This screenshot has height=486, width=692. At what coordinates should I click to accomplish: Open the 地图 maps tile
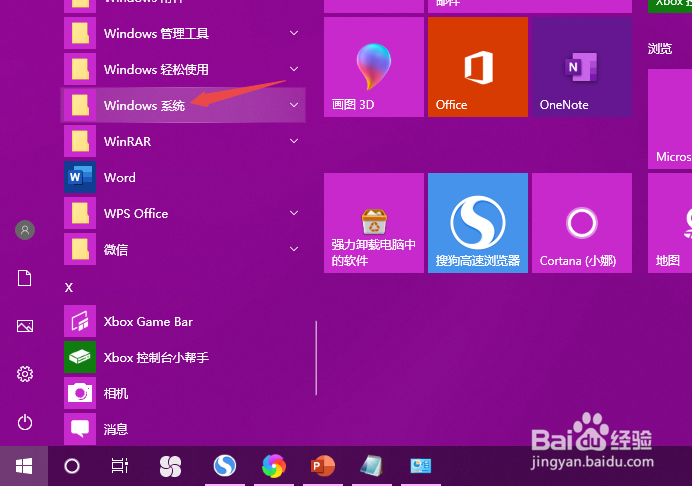(670, 223)
